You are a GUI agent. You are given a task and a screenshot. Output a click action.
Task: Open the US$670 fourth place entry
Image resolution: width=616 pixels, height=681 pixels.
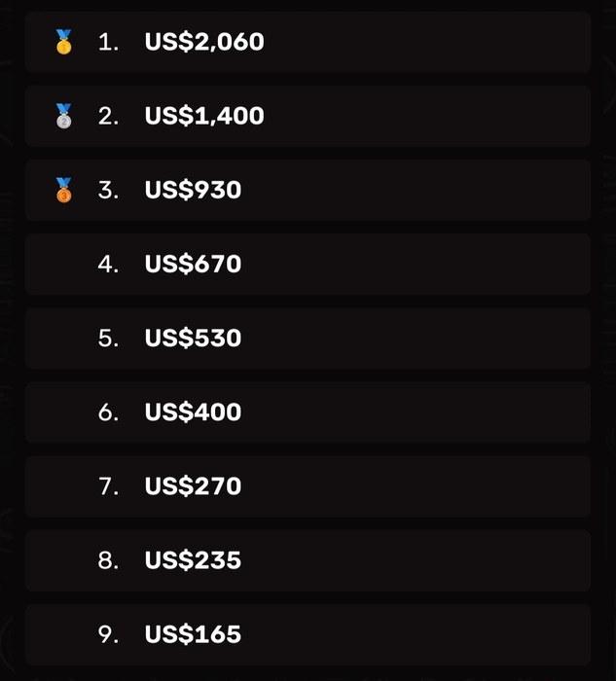(308, 264)
